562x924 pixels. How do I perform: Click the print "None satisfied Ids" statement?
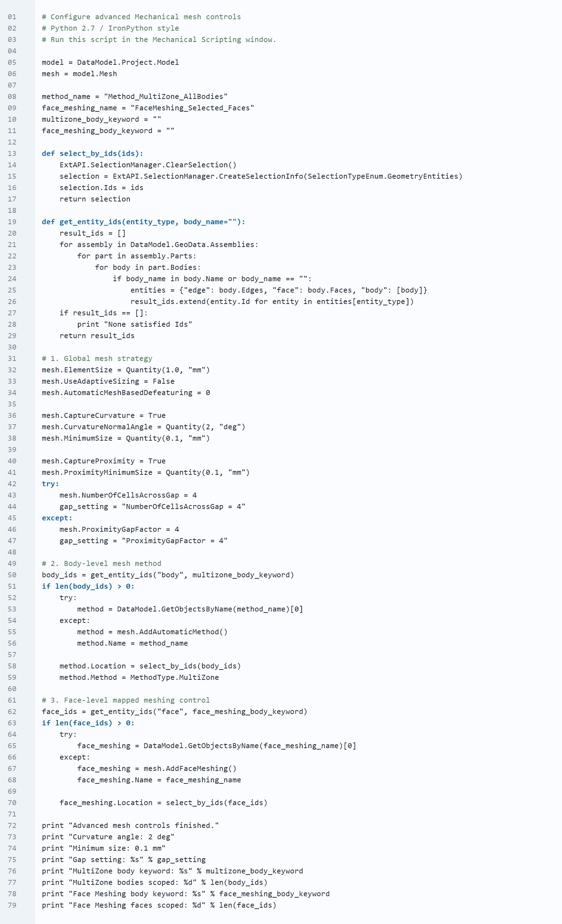(134, 324)
